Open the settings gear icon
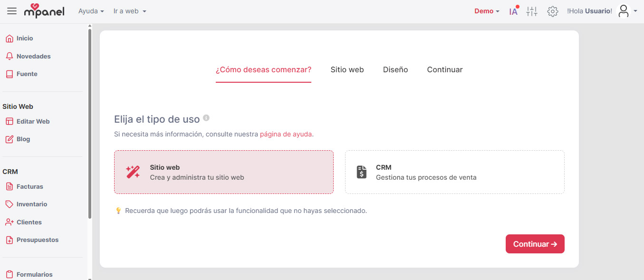The height and width of the screenshot is (280, 644). tap(552, 11)
